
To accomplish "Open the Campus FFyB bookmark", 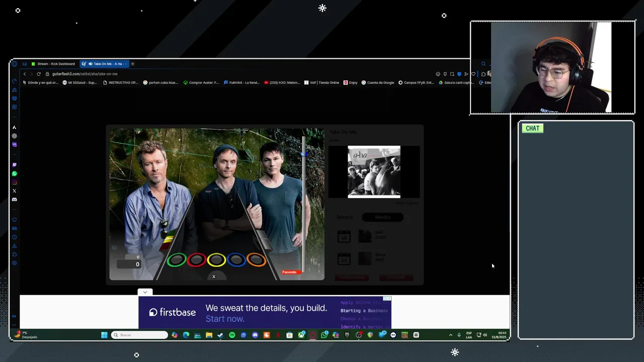I will [x=416, y=82].
